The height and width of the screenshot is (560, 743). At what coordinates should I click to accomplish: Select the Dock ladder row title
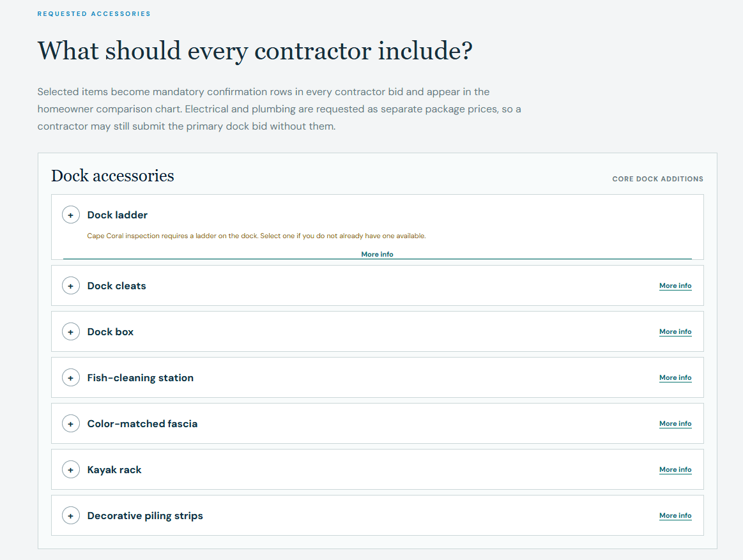tap(117, 215)
